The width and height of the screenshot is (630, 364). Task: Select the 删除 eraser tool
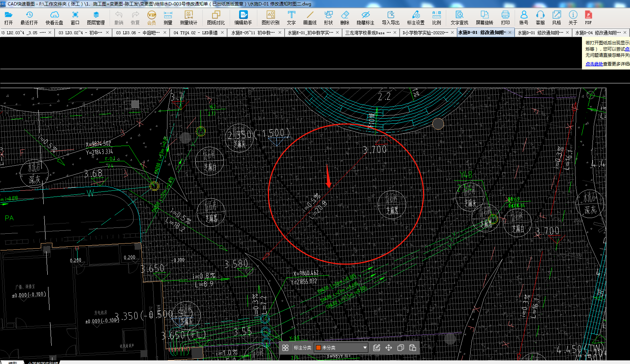coord(345,18)
